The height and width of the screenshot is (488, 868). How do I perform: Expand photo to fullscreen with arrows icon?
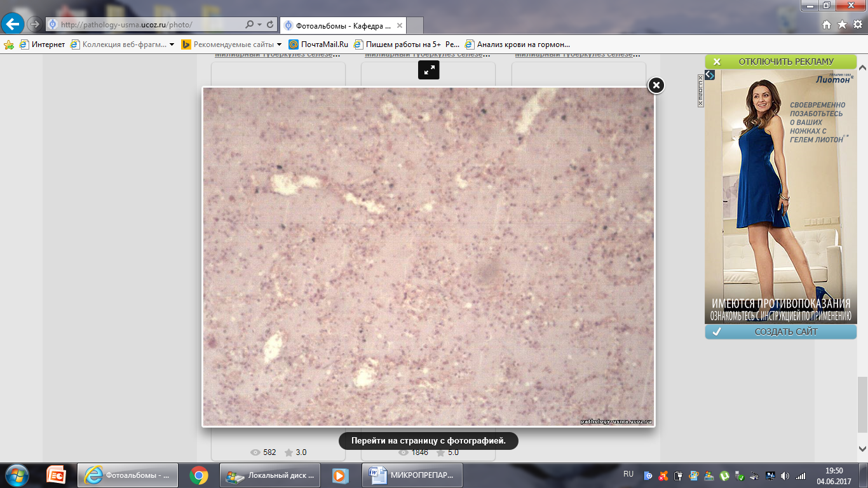pos(429,70)
